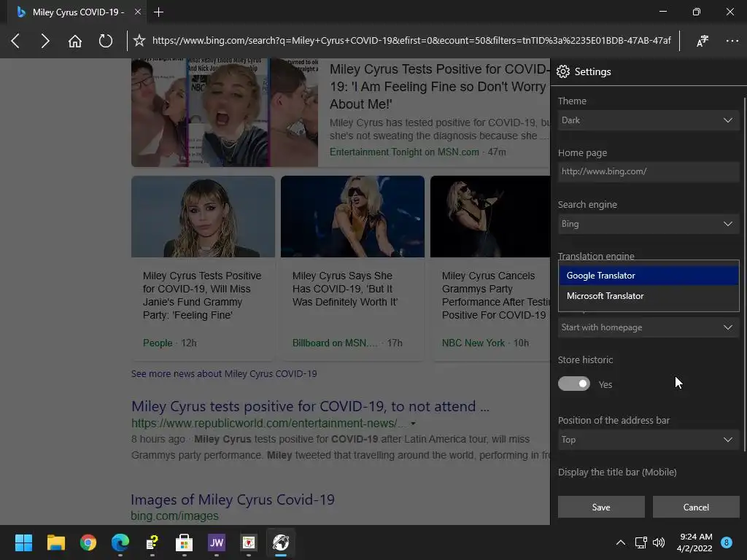
Task: Open headline 'I Am Feeling Fine so Don't Worry About Me'
Action: (x=438, y=87)
